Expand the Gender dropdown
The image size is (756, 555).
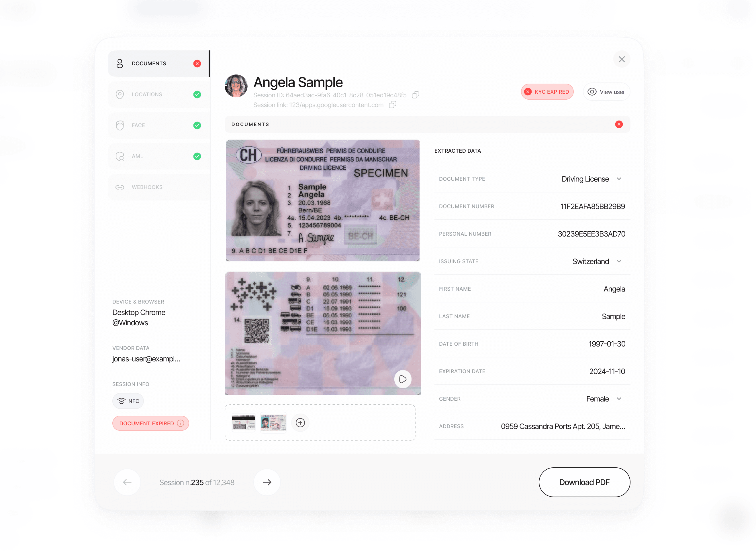620,398
